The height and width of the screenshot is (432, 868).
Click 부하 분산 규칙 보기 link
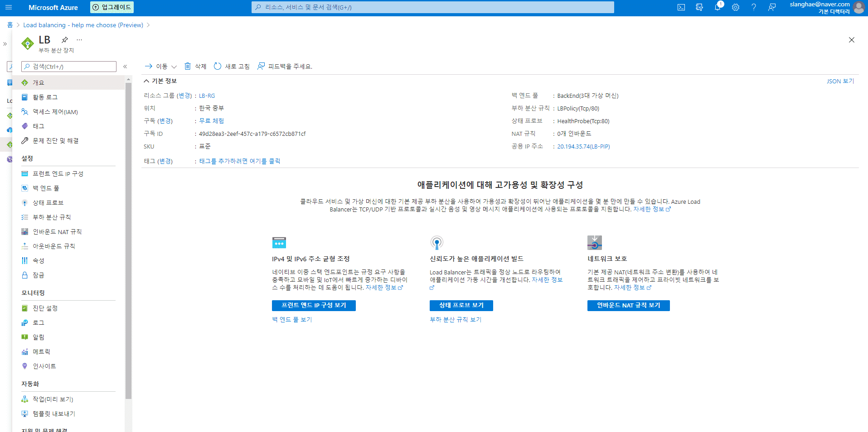pos(456,319)
